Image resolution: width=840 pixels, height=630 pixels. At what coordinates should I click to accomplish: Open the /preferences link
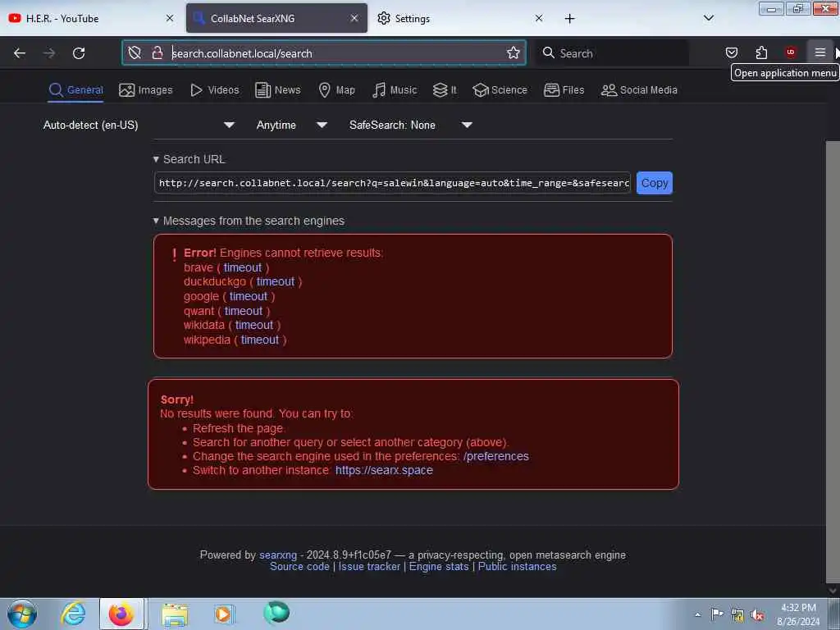[496, 456]
